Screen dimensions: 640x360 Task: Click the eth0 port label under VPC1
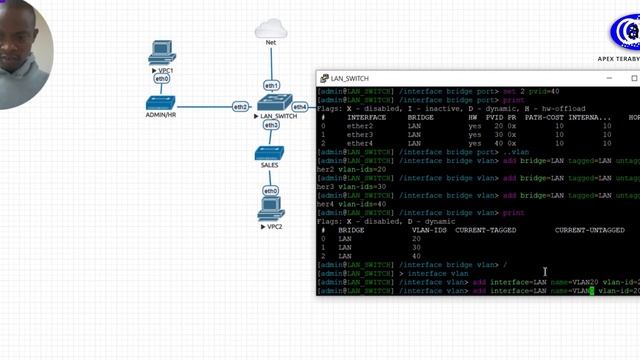point(162,78)
